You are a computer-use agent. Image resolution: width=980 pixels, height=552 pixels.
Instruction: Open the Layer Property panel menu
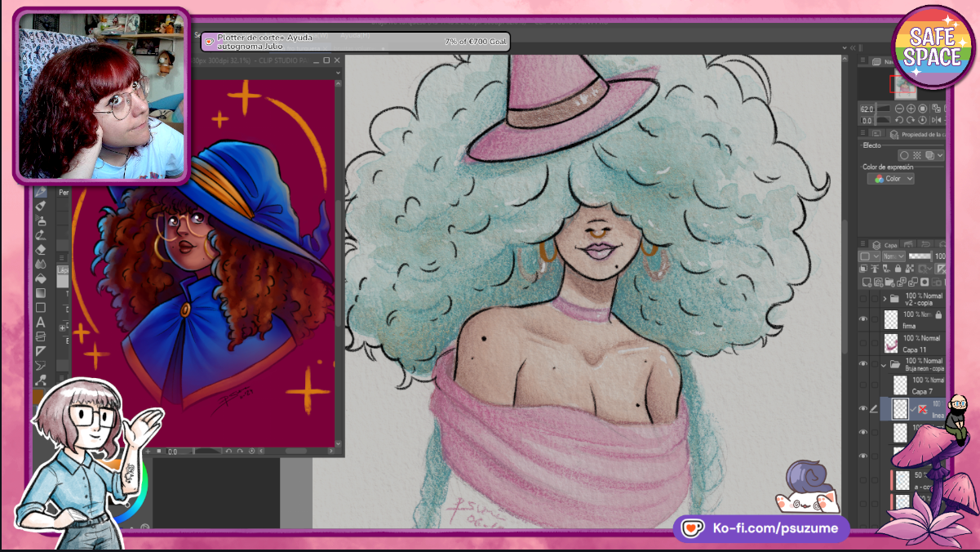863,132
